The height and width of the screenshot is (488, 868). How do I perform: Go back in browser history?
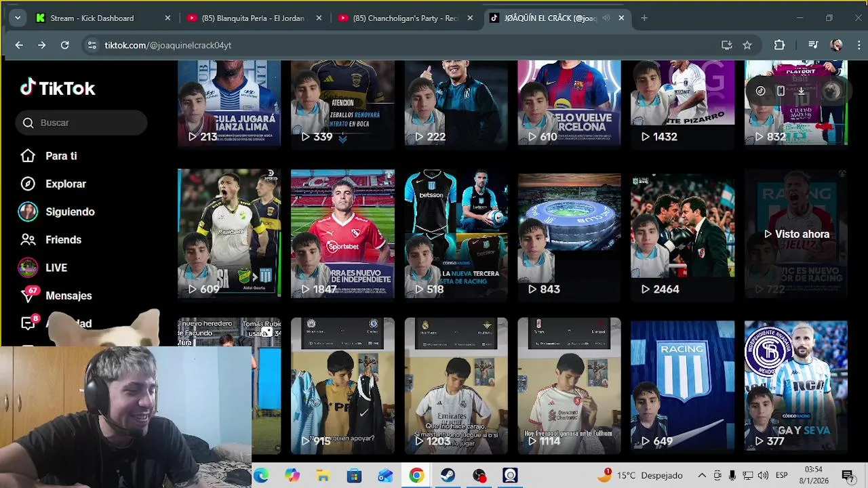coord(19,45)
